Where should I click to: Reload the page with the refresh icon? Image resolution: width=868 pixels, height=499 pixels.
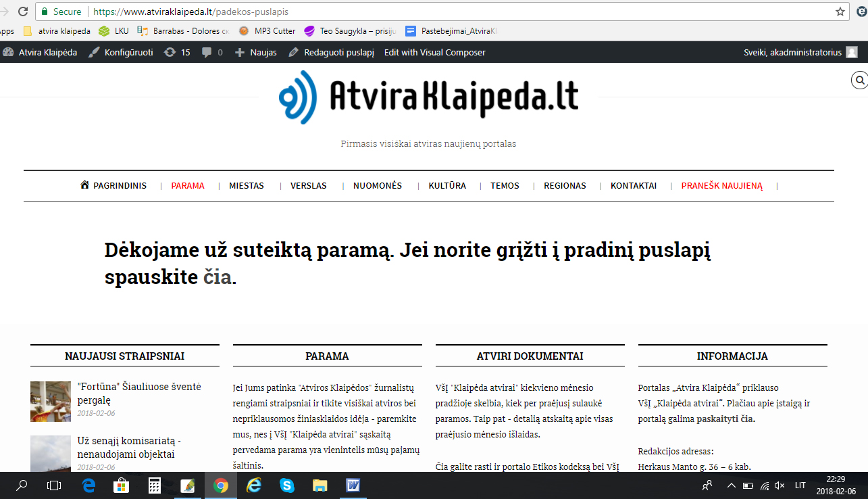(23, 11)
